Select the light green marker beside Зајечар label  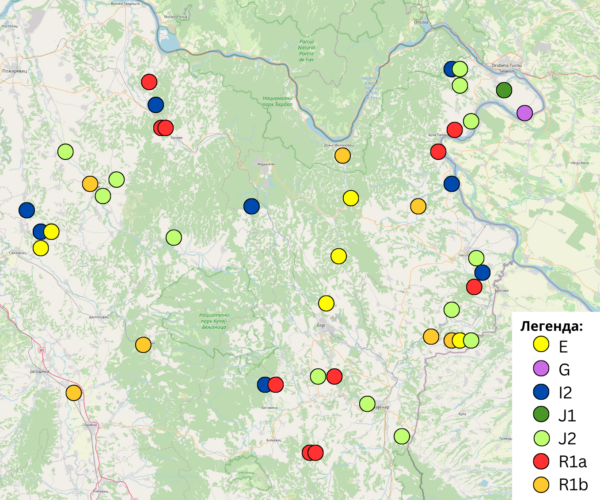(x=367, y=403)
